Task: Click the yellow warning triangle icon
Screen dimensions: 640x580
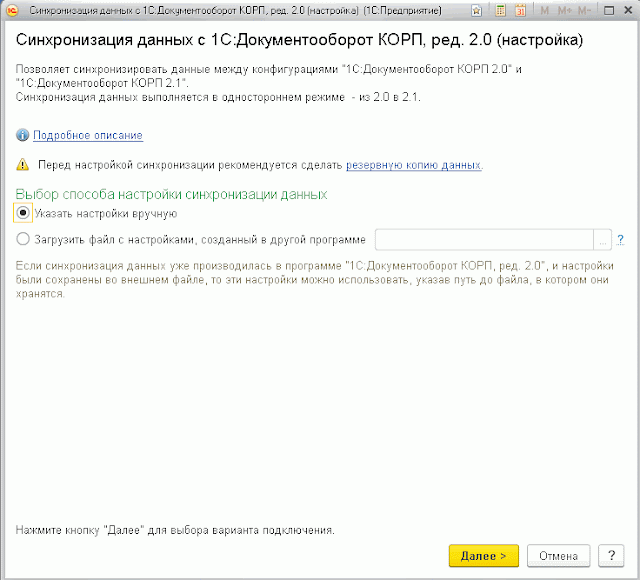Action: [x=23, y=164]
